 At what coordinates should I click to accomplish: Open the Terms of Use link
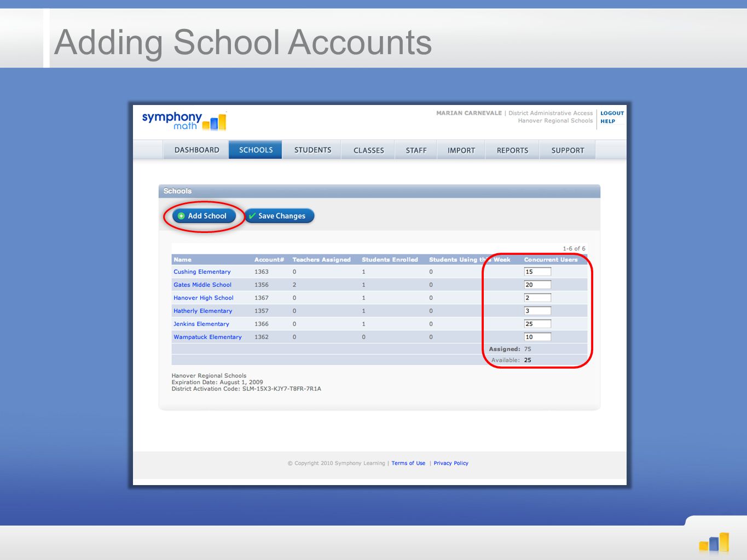[x=408, y=463]
